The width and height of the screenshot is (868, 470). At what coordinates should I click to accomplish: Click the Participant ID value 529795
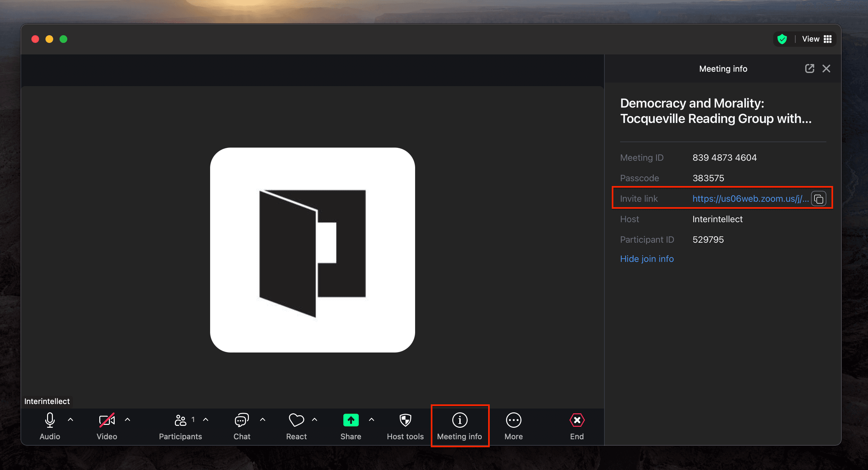coord(708,239)
